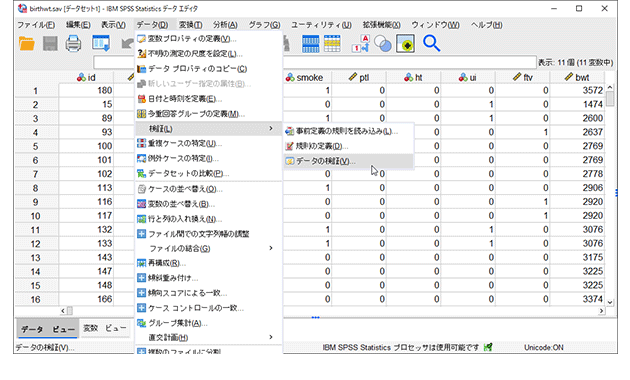Choose 例外ケースの特定(I)...
This screenshot has height=380, width=630.
tap(208, 159)
